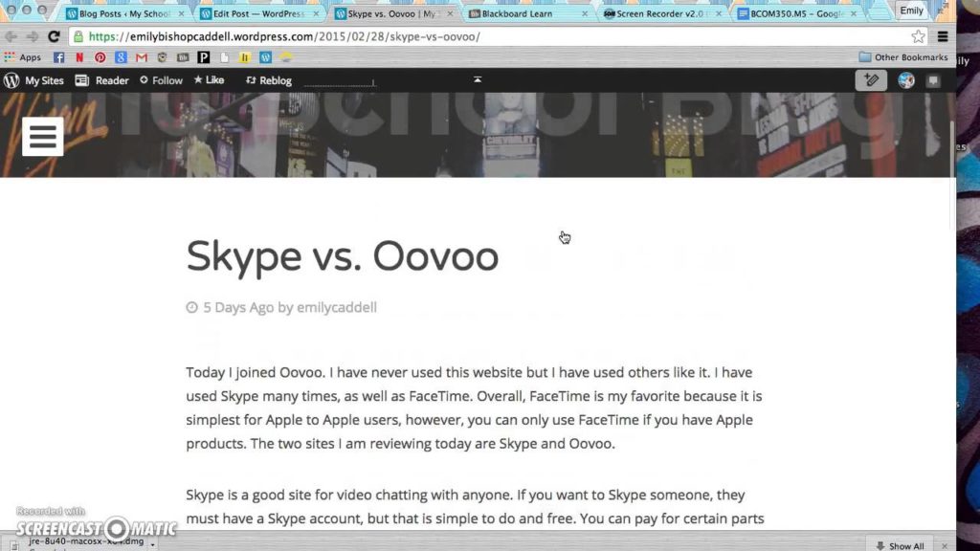Open the emilycaddell author link
980x551 pixels.
tap(336, 307)
